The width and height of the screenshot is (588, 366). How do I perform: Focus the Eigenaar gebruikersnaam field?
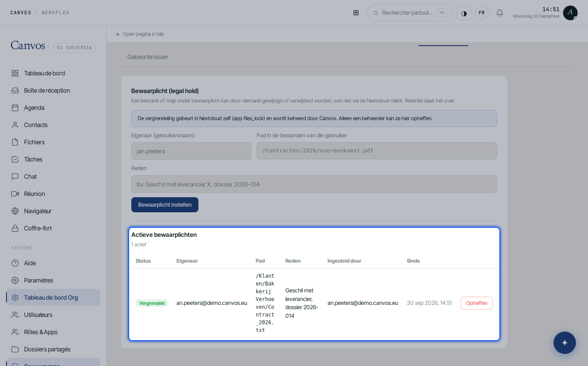click(x=191, y=151)
